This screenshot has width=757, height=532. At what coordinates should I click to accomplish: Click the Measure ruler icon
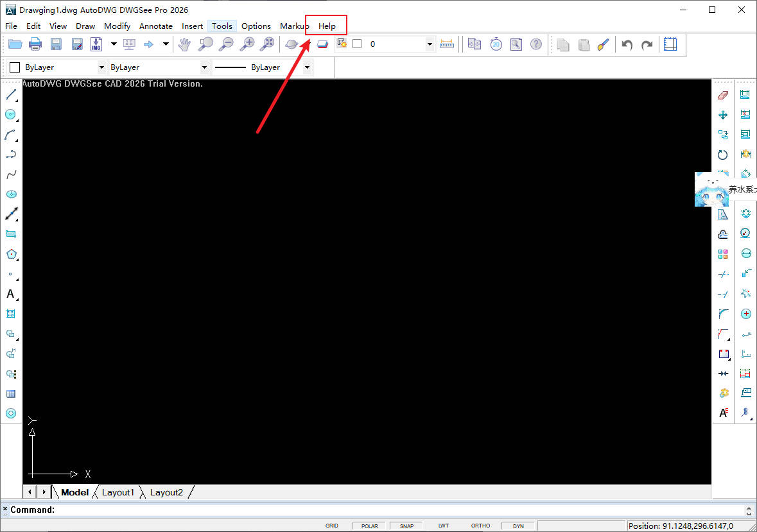(x=447, y=44)
